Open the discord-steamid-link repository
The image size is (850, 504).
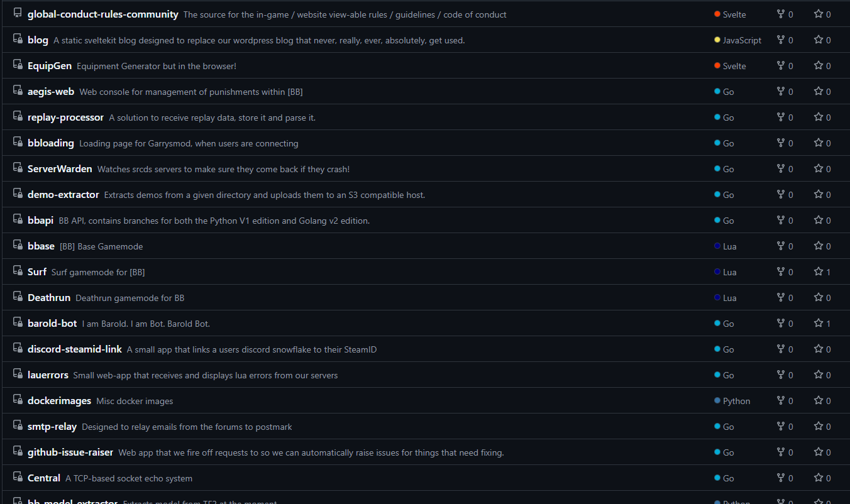75,349
